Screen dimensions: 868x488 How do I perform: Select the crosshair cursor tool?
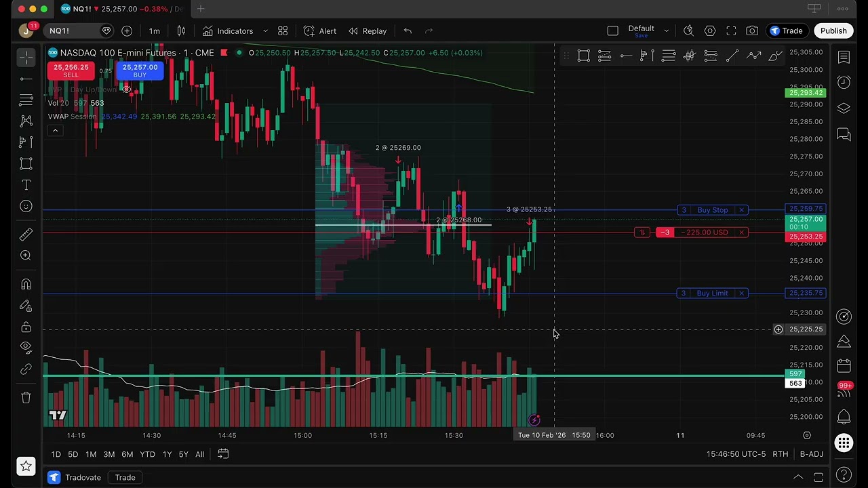26,58
